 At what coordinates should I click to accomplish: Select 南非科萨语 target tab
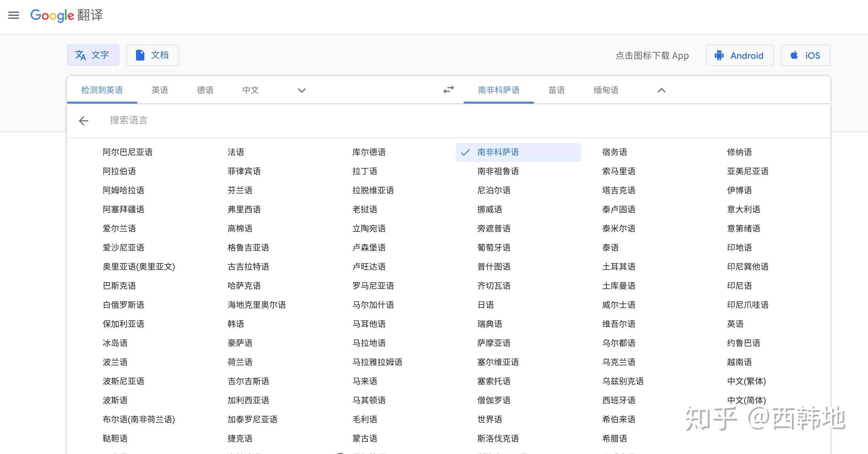pos(499,90)
